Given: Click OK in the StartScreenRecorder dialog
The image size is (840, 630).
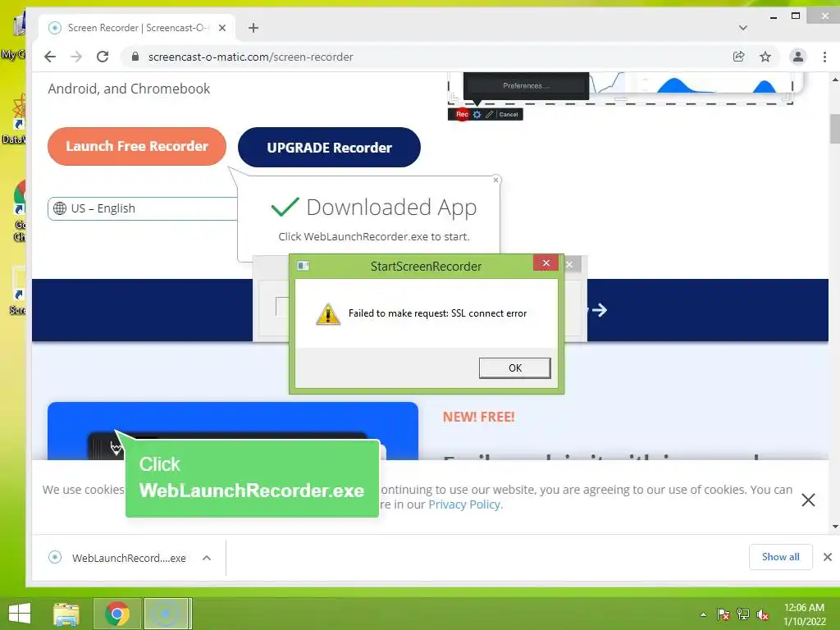Looking at the screenshot, I should point(514,368).
